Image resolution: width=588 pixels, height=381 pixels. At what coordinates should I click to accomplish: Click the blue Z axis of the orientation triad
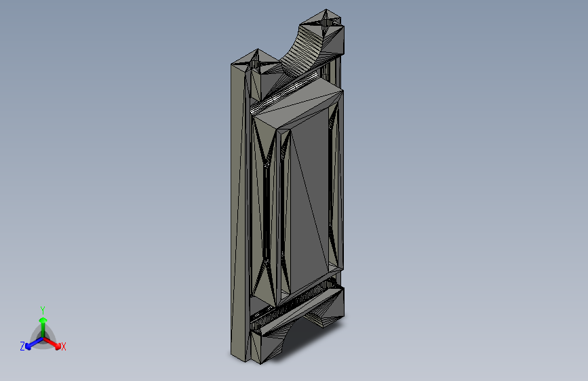pyautogui.click(x=34, y=343)
